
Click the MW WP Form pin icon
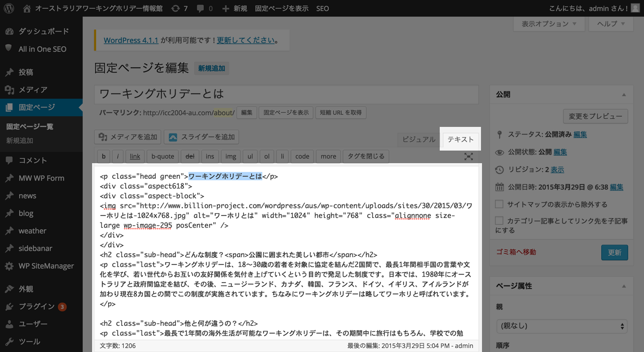click(9, 178)
